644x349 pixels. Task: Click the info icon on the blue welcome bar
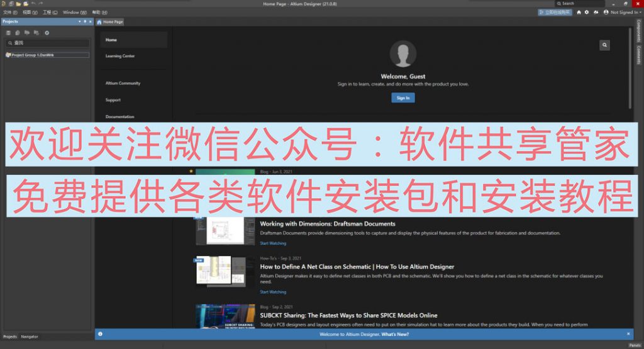[x=100, y=334]
